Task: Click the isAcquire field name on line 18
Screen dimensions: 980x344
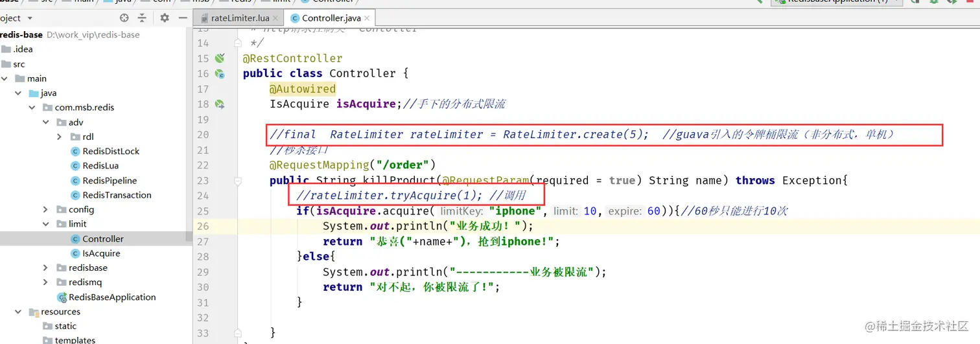Action: pyautogui.click(x=366, y=104)
